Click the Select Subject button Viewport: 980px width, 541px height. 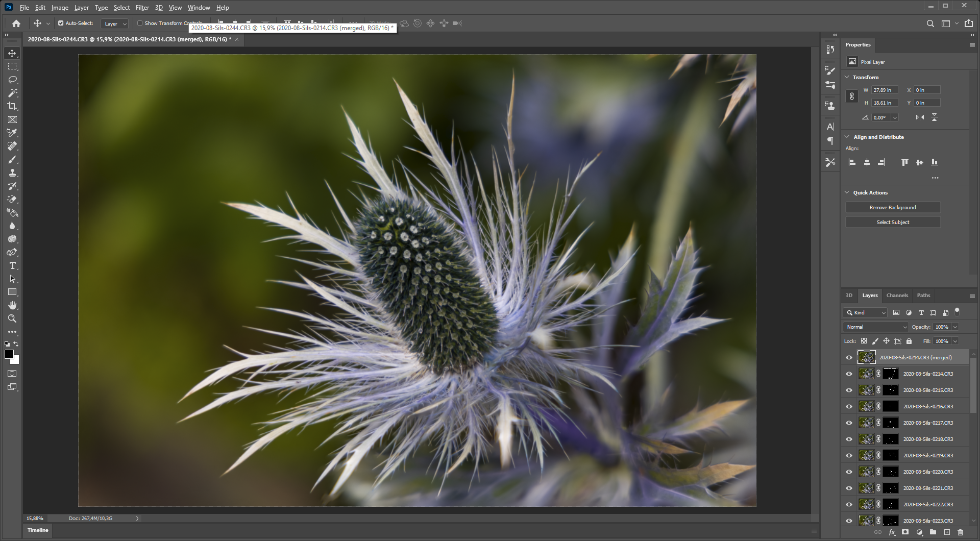point(892,223)
